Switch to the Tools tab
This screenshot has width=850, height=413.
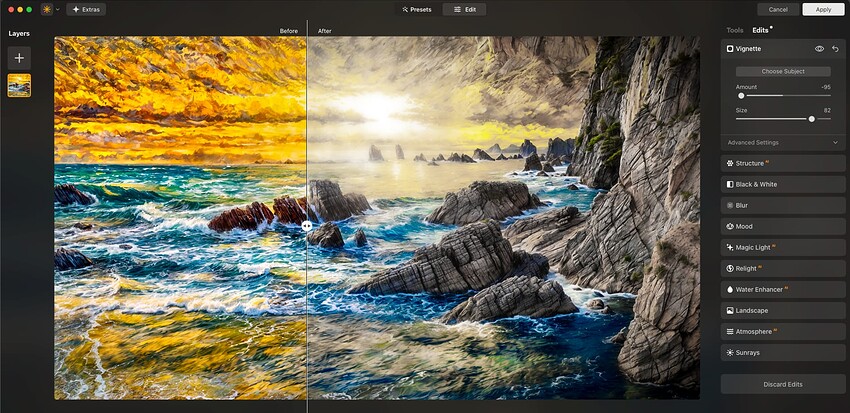coord(734,30)
